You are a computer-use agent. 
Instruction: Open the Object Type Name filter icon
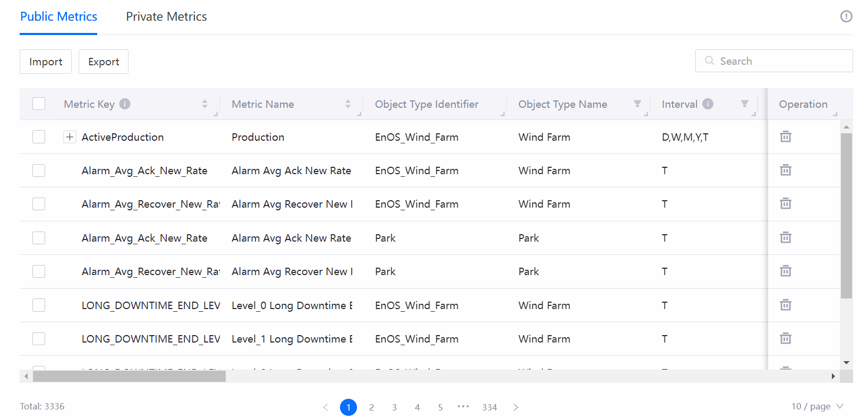click(x=637, y=104)
